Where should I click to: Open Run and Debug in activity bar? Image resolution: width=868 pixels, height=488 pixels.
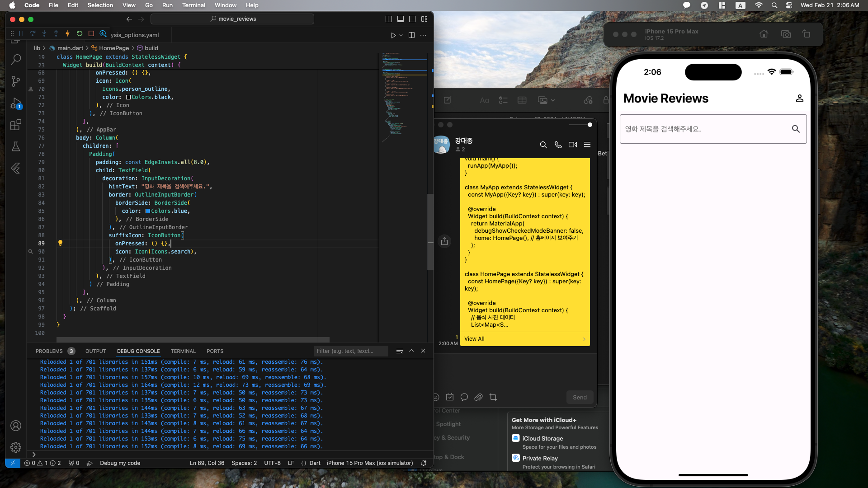click(16, 103)
